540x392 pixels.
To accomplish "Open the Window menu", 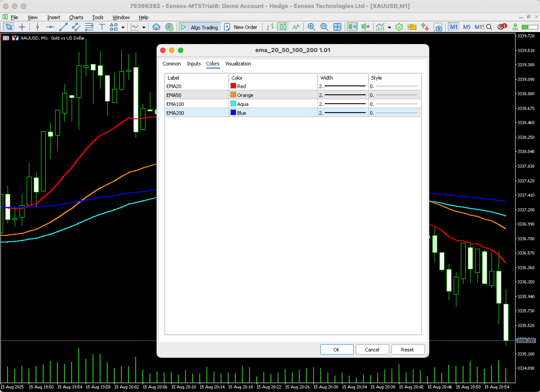I will point(121,17).
